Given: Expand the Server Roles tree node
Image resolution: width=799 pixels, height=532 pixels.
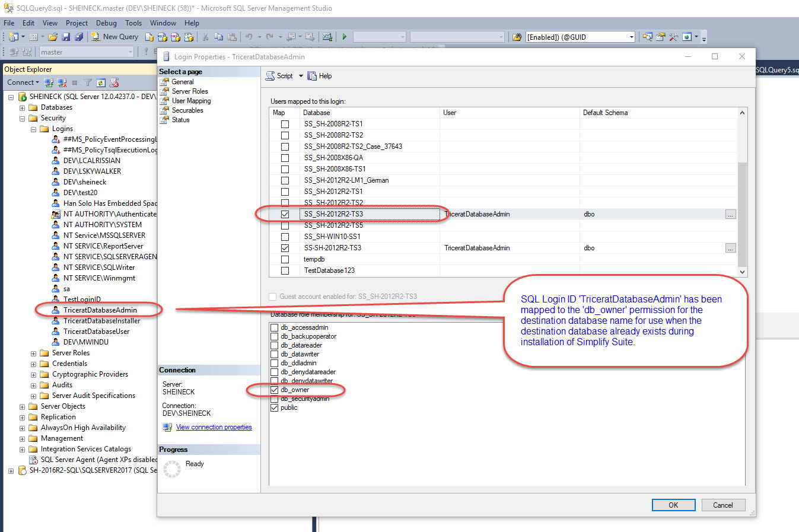Looking at the screenshot, I should pos(34,353).
